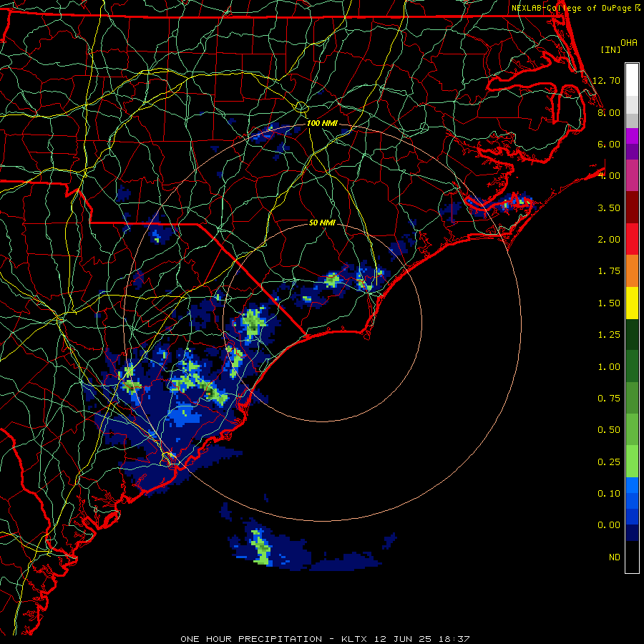Click the 6.00 legend value
Viewport: 644px width, 644px height.
coord(609,144)
